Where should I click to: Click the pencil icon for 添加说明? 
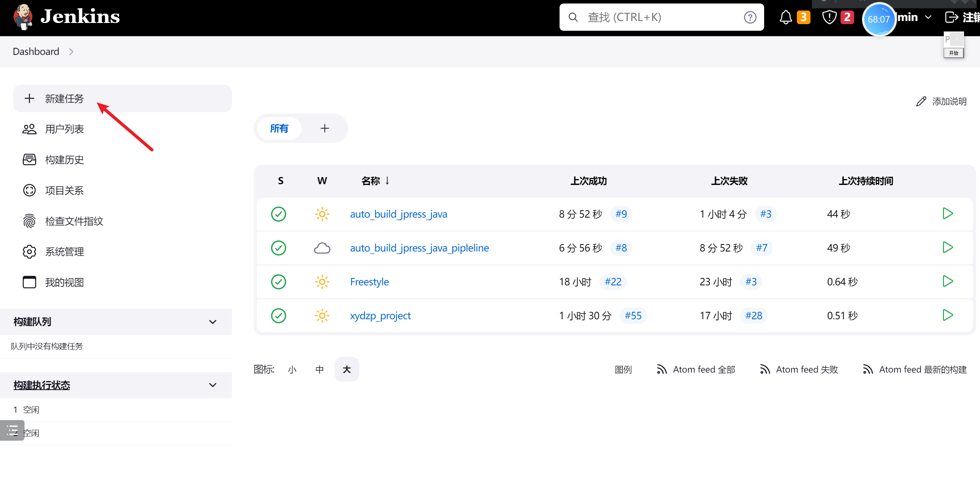[x=921, y=102]
